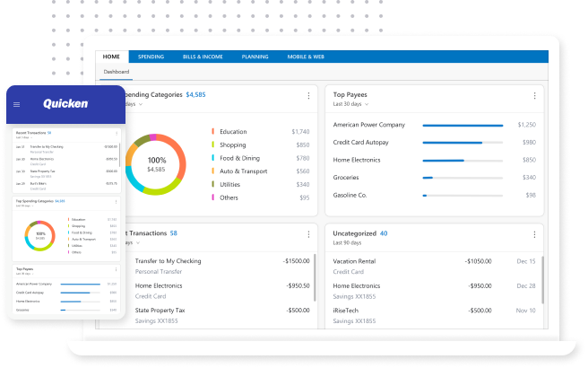Click the 58 count beside desktop Transactions
Image resolution: width=588 pixels, height=368 pixels.
point(174,233)
